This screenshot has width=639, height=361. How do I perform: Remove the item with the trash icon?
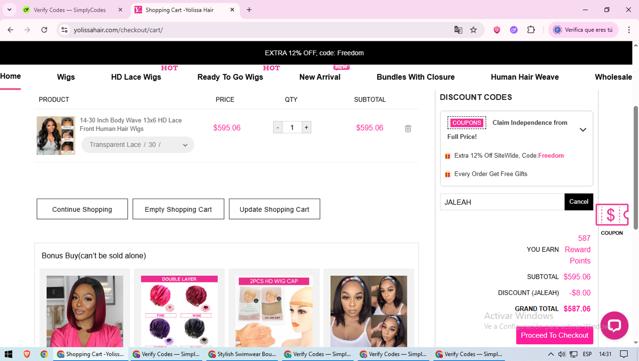click(x=408, y=128)
